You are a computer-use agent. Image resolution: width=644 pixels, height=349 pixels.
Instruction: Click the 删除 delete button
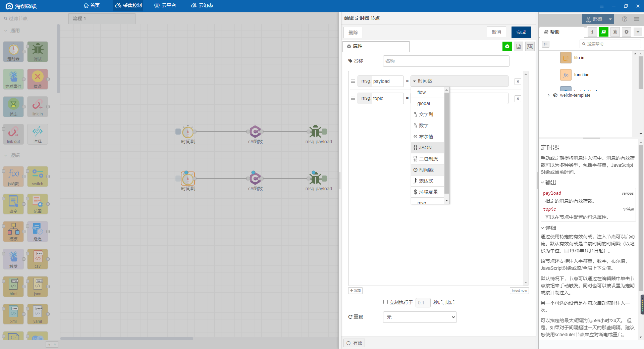coord(353,33)
